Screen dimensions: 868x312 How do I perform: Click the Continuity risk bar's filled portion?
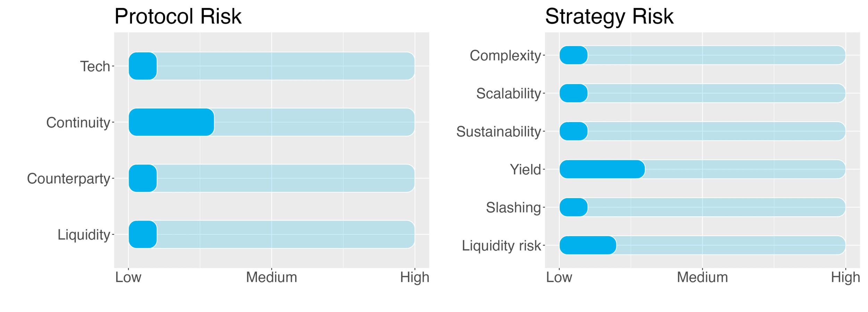172,122
